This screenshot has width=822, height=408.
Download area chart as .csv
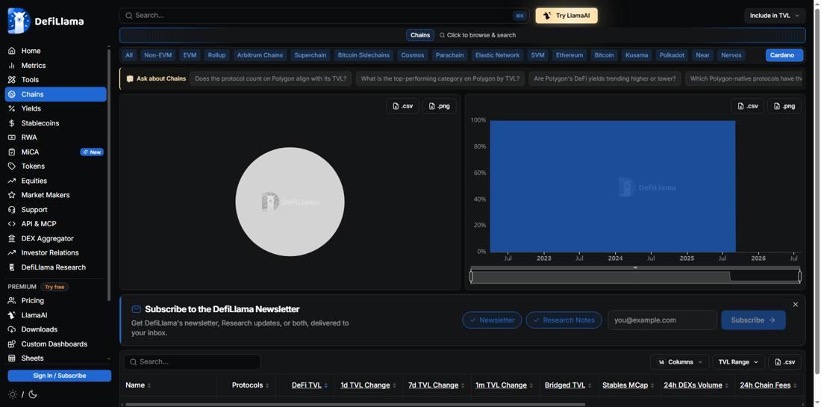tap(748, 106)
